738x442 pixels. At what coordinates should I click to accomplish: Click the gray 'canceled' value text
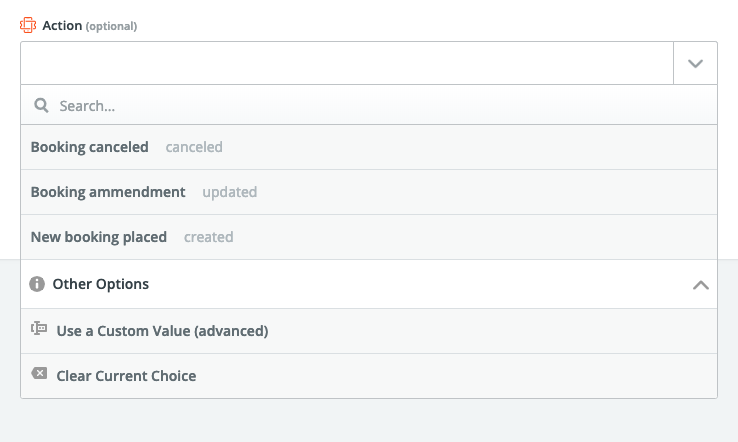[x=194, y=147]
